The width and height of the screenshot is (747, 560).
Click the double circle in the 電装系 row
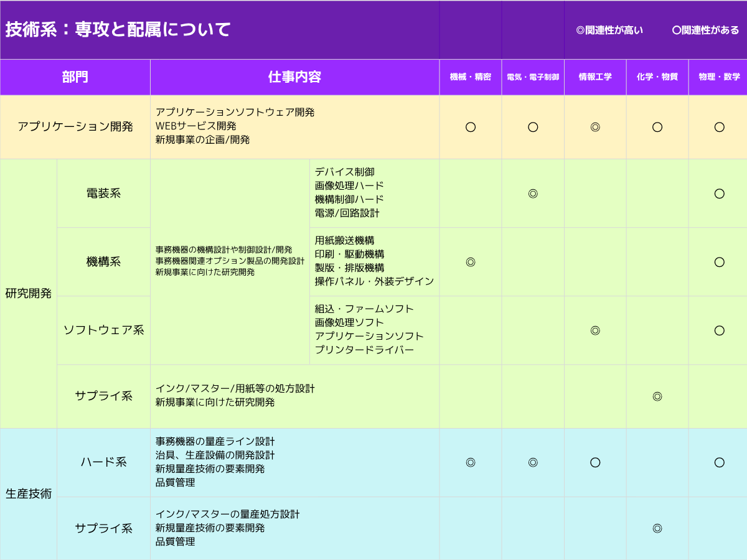pos(533,194)
